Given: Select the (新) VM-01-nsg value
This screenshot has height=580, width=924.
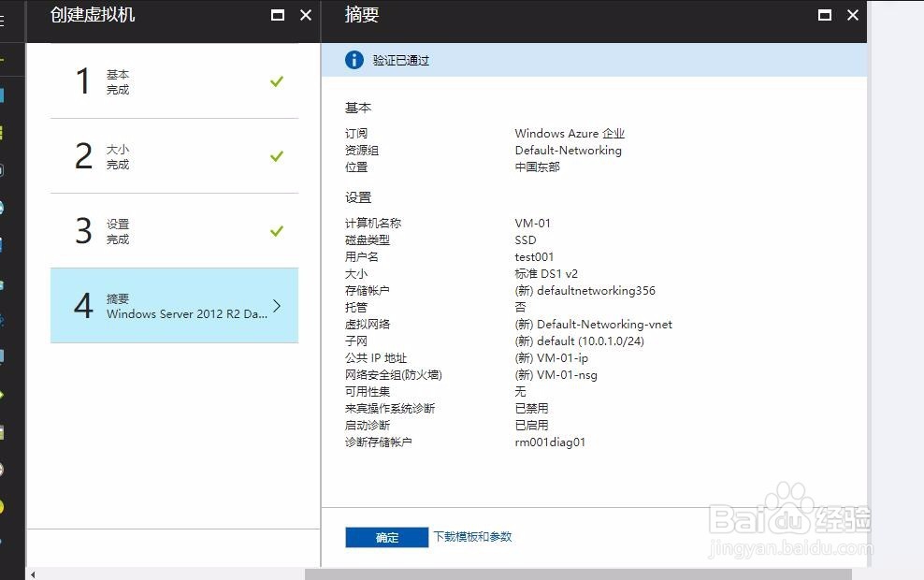Looking at the screenshot, I should (556, 374).
